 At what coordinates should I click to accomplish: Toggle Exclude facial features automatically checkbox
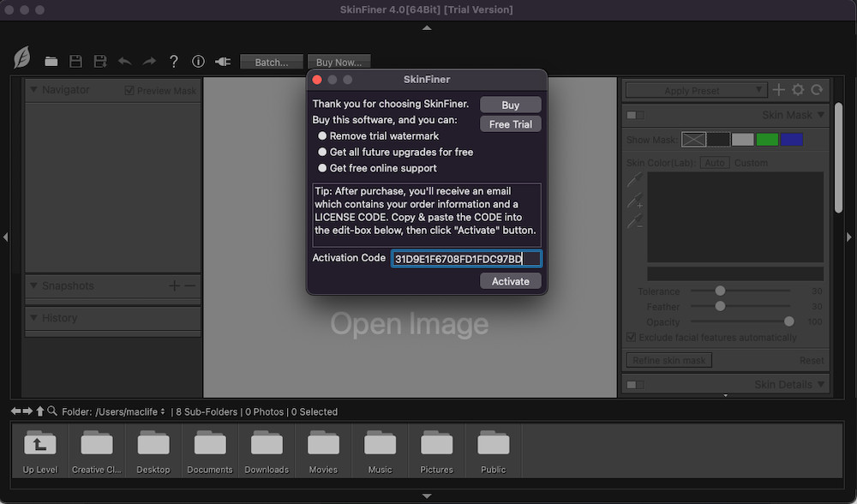point(632,338)
